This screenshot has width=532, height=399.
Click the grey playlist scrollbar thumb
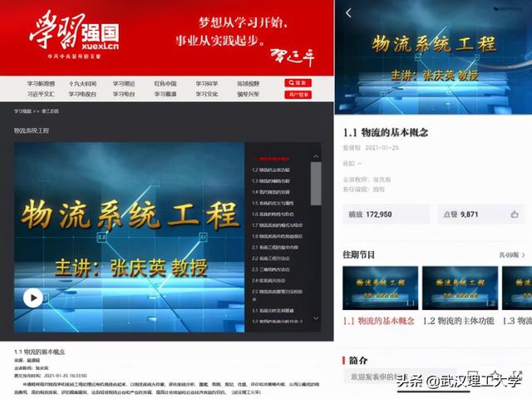click(316, 184)
